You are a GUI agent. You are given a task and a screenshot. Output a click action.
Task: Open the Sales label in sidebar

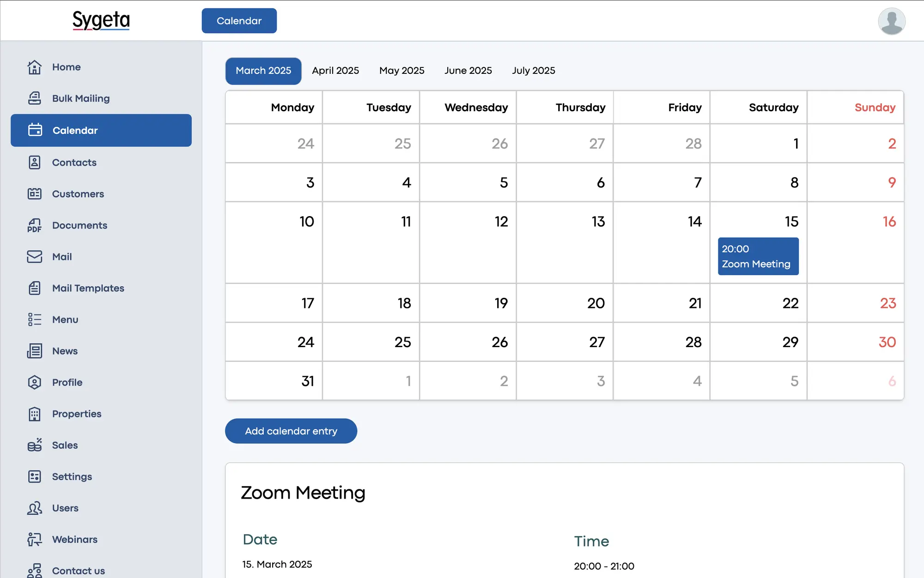[x=65, y=445]
